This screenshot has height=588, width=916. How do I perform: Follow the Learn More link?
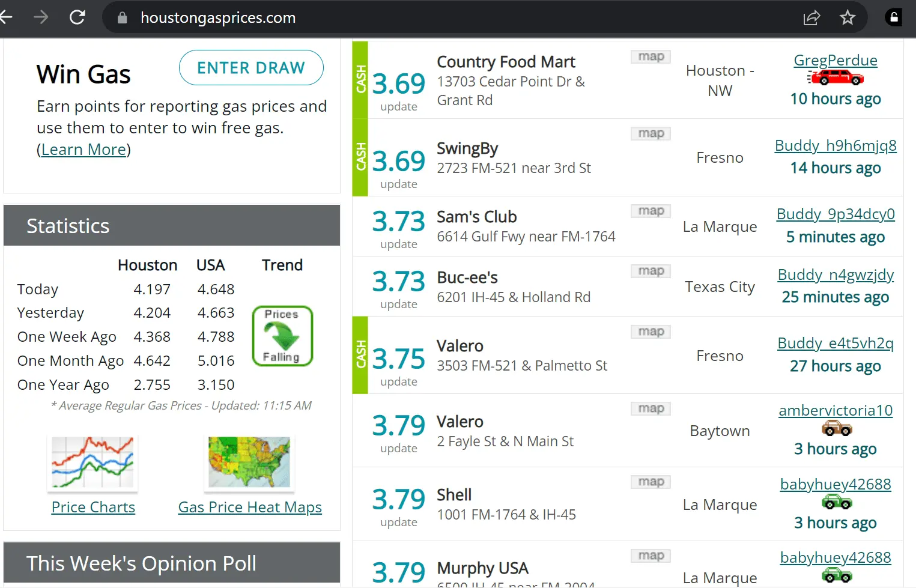(84, 150)
